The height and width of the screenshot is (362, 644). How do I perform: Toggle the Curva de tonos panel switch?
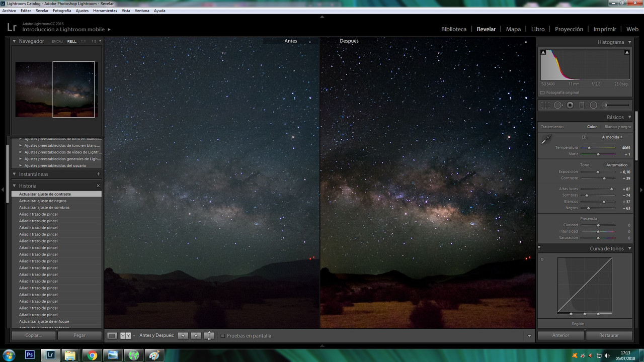[x=539, y=248]
